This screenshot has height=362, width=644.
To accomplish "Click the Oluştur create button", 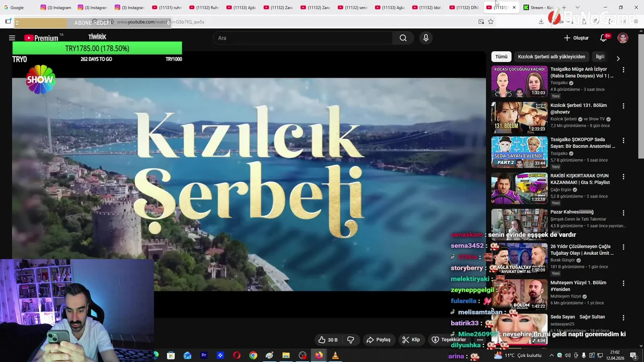I will 576,38.
